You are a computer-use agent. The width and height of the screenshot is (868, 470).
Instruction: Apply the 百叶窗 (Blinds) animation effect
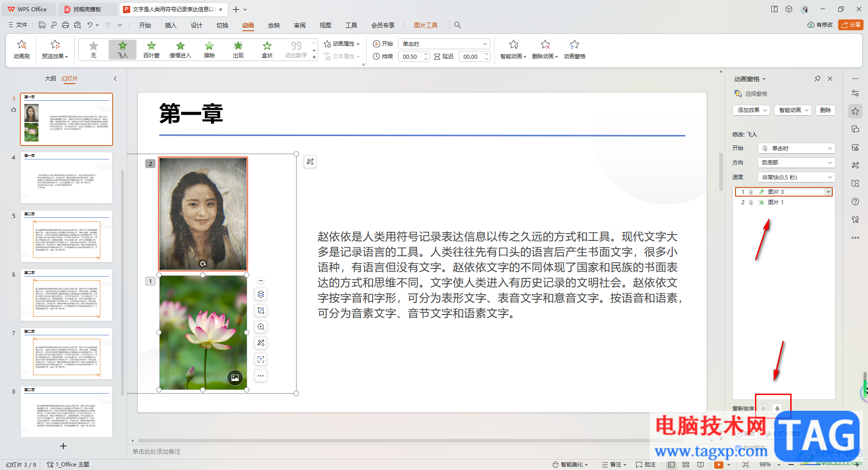(x=151, y=49)
